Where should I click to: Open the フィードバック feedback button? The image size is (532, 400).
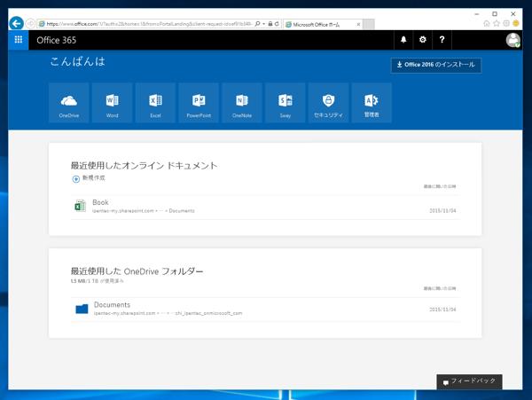[x=469, y=381]
